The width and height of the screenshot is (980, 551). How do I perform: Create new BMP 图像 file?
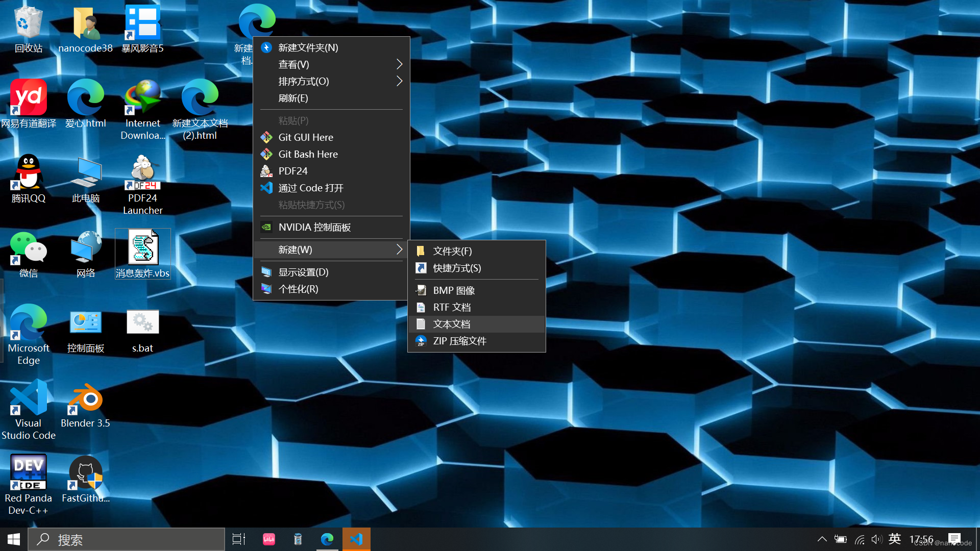[x=477, y=290]
